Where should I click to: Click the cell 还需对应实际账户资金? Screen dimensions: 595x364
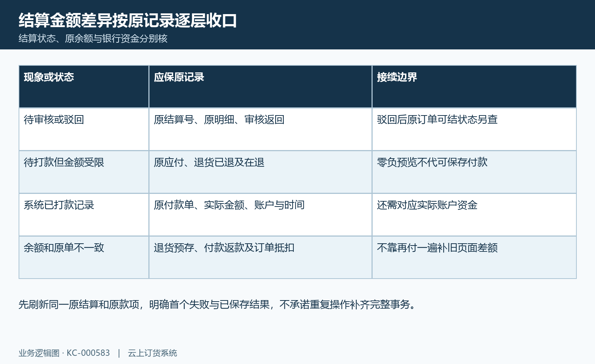[x=474, y=215]
